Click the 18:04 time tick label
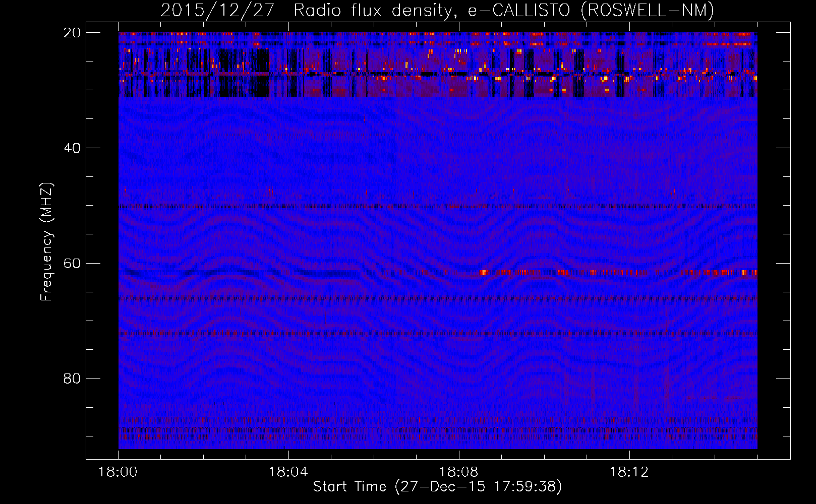This screenshot has width=816, height=504. [288, 472]
